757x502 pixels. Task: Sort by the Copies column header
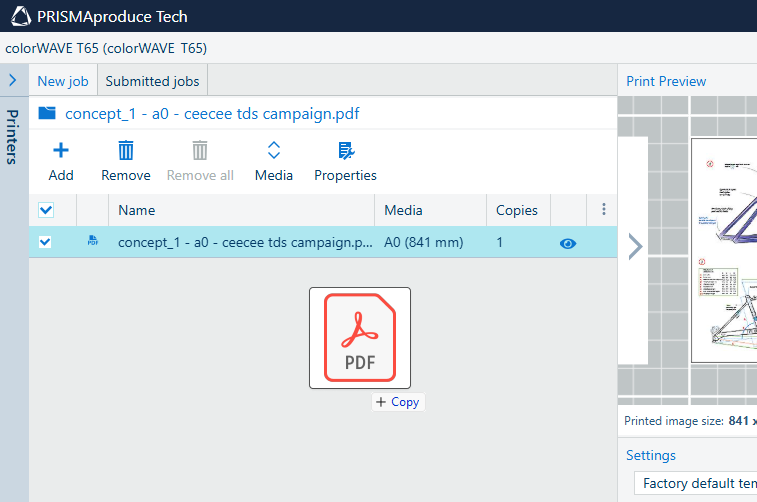(x=518, y=210)
